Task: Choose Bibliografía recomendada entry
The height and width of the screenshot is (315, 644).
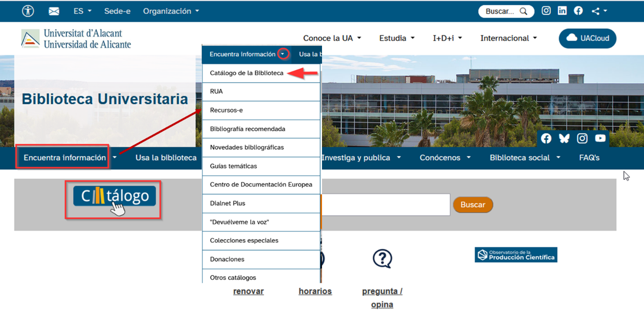Action: pyautogui.click(x=261, y=129)
